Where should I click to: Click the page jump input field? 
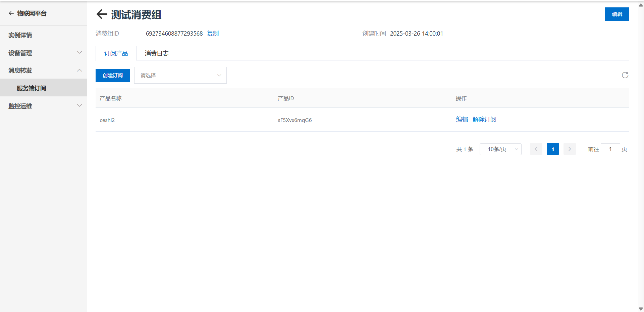610,149
